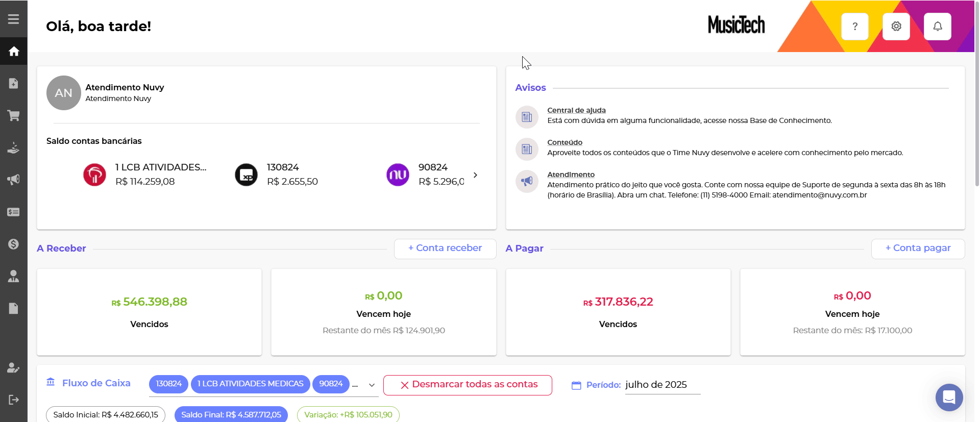Toggle the 130824 account chip

click(x=168, y=384)
